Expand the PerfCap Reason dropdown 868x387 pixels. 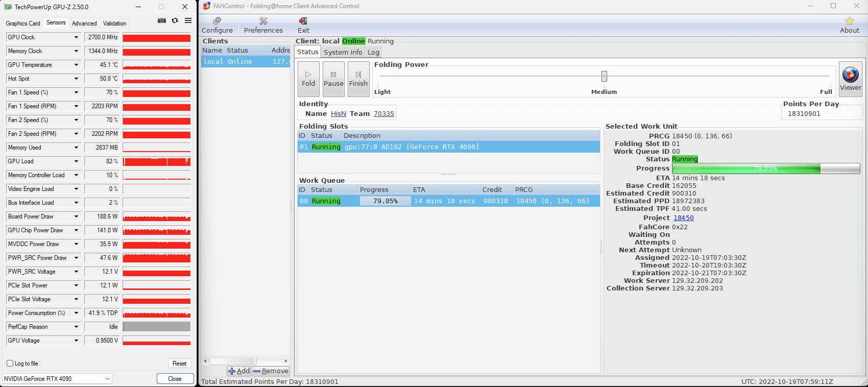coord(77,327)
